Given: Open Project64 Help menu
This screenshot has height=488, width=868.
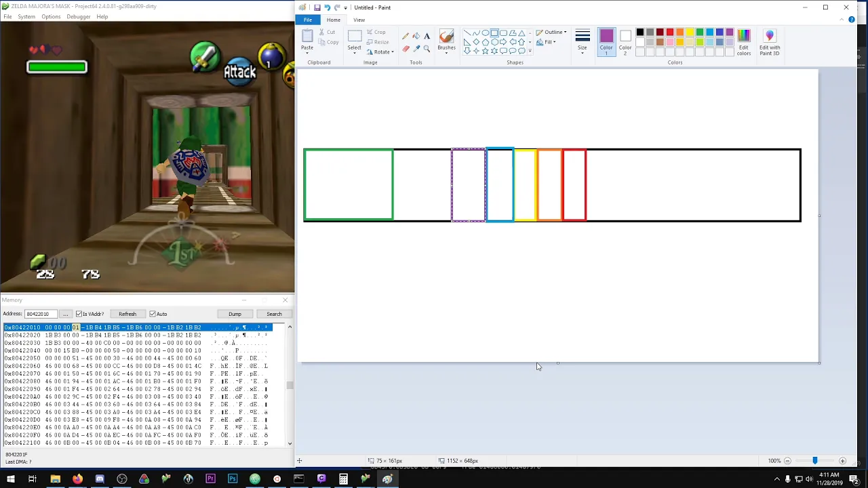Looking at the screenshot, I should (102, 16).
